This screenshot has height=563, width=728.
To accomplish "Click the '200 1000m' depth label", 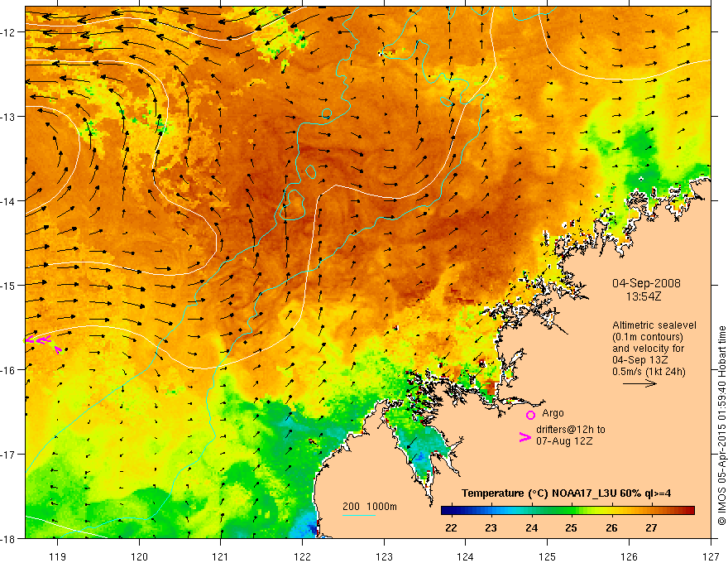I will 370,507.
